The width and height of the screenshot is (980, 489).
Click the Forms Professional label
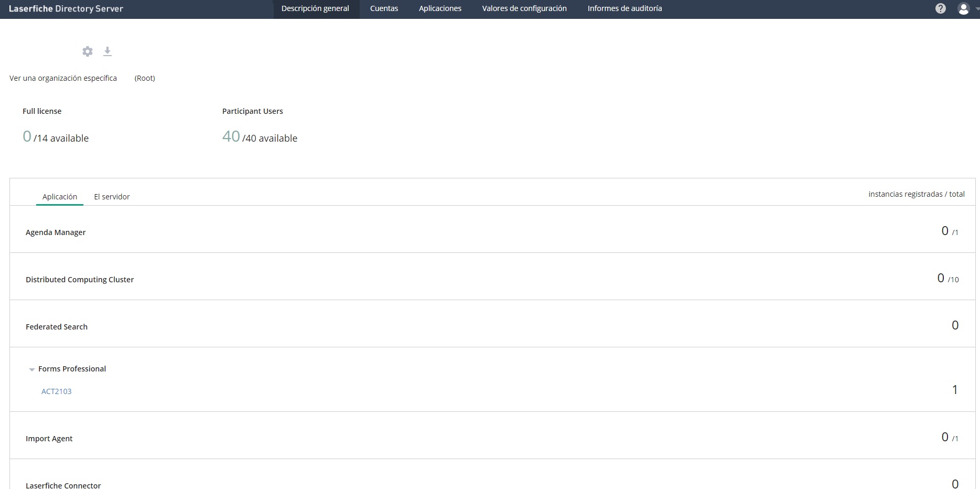tap(72, 369)
